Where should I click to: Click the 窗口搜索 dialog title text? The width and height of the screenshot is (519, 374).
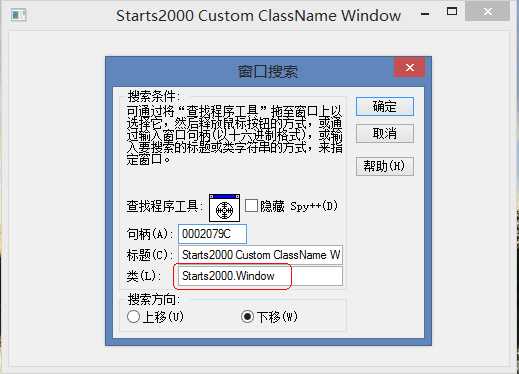pos(268,71)
